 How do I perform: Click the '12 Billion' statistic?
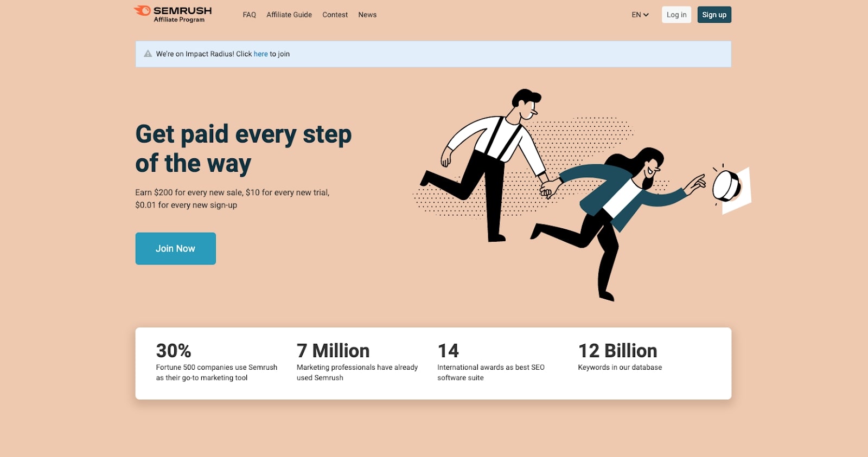617,351
